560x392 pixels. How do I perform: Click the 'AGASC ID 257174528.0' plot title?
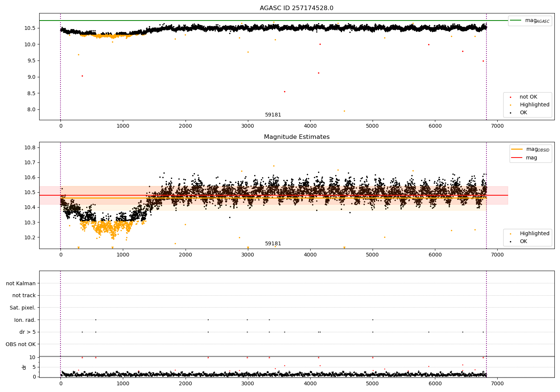tap(296, 8)
